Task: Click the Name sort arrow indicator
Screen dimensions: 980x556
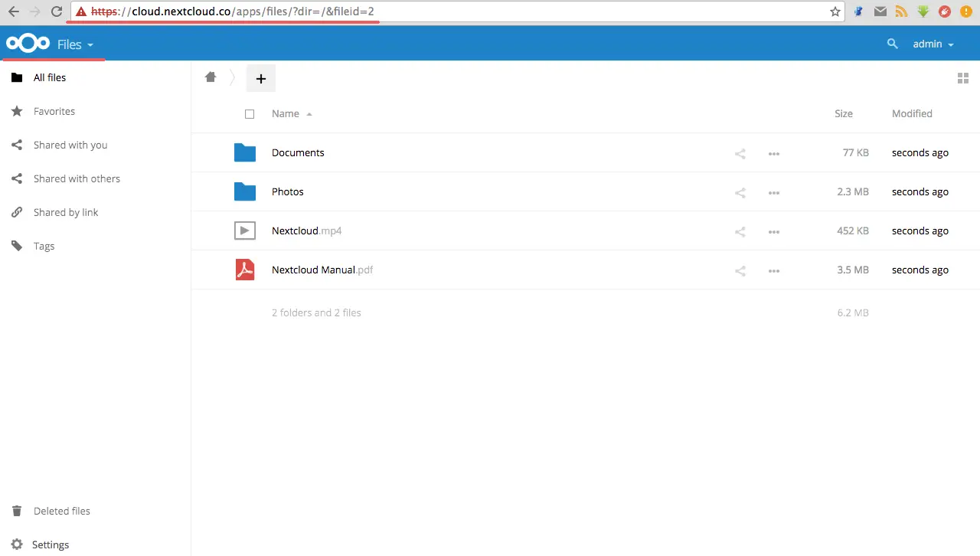Action: coord(309,114)
